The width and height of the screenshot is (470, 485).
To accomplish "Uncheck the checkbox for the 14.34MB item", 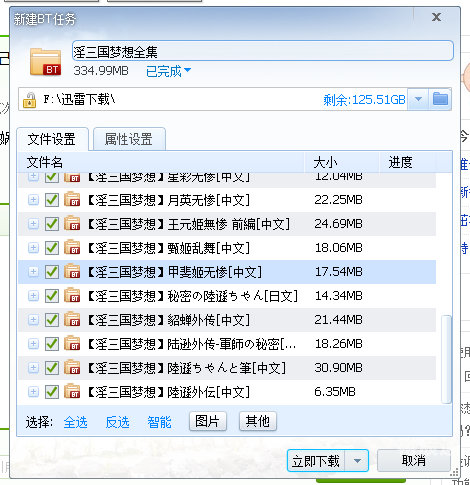I will coord(52,296).
